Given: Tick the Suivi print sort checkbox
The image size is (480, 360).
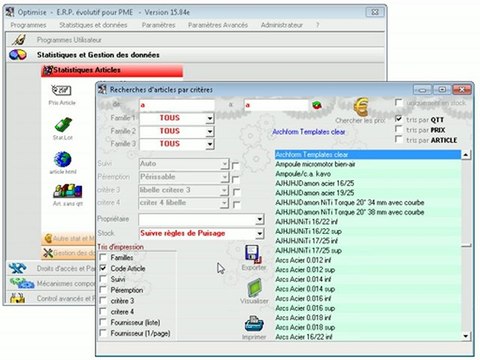Looking at the screenshot, I should coord(103,279).
